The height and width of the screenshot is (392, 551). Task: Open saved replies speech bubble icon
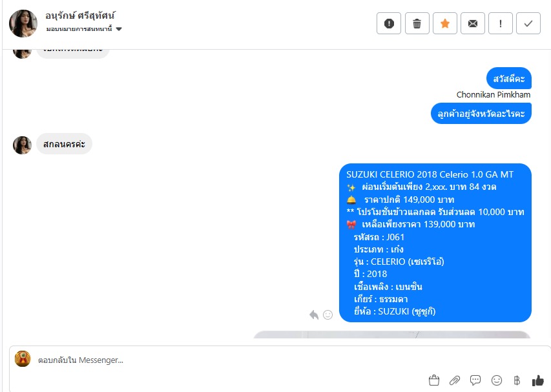click(x=475, y=380)
